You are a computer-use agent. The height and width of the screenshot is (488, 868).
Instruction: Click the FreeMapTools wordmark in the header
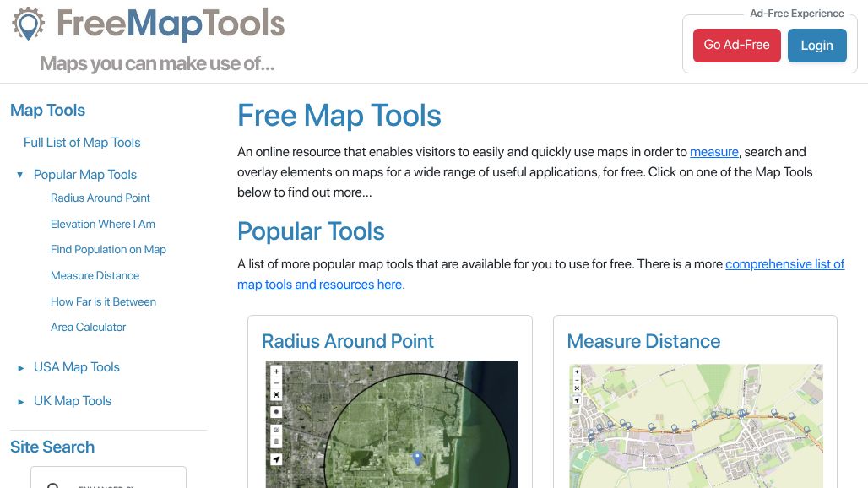click(171, 24)
